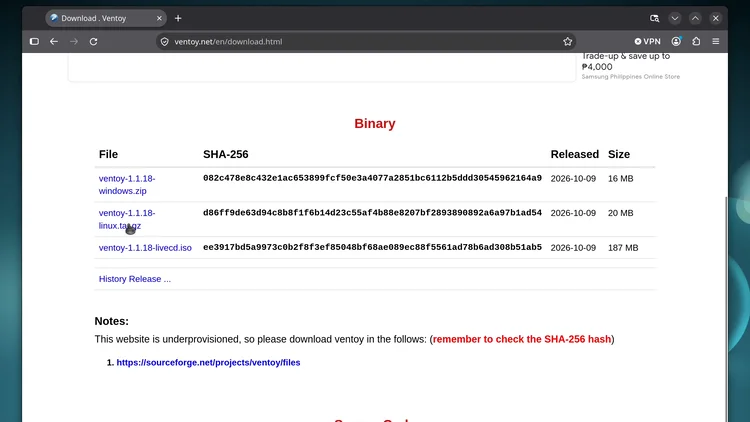Click the 16 MB size cell
The image size is (750, 422).
coord(620,178)
